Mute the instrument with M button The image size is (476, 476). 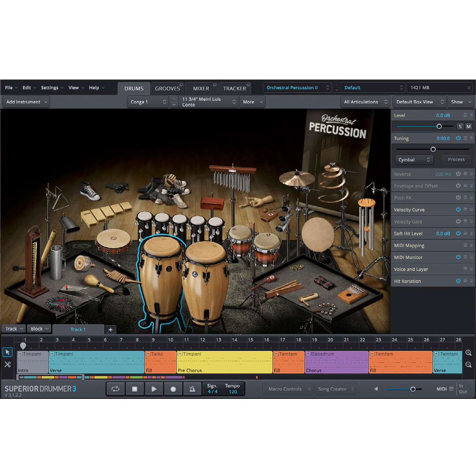(x=469, y=126)
